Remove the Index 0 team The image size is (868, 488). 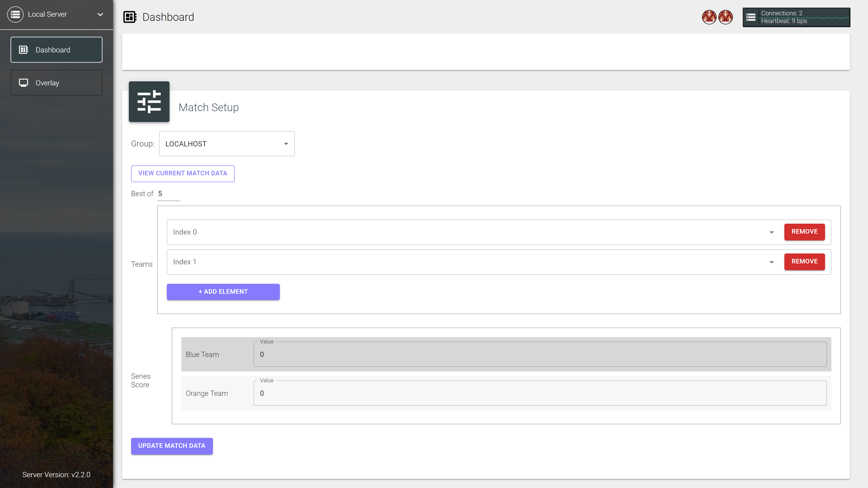804,232
